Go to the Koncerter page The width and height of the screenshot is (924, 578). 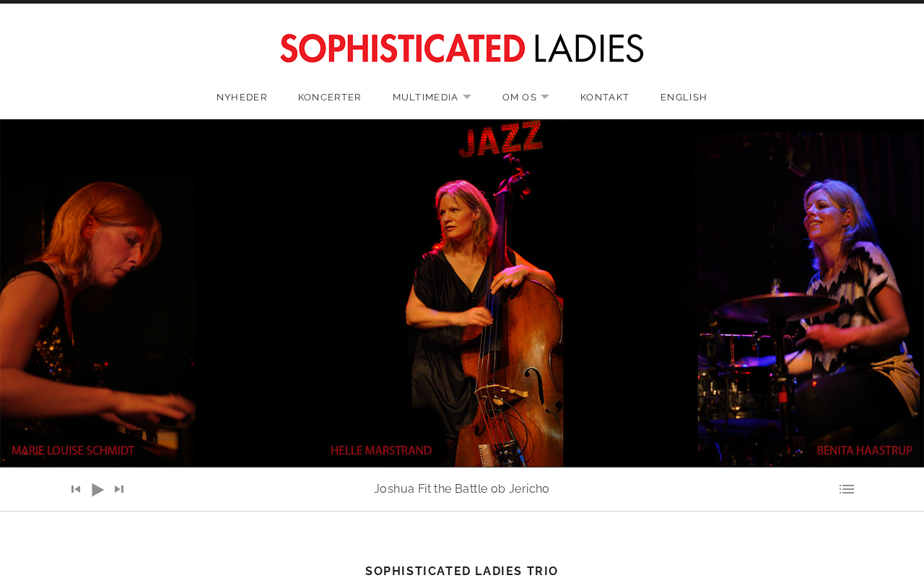click(330, 98)
